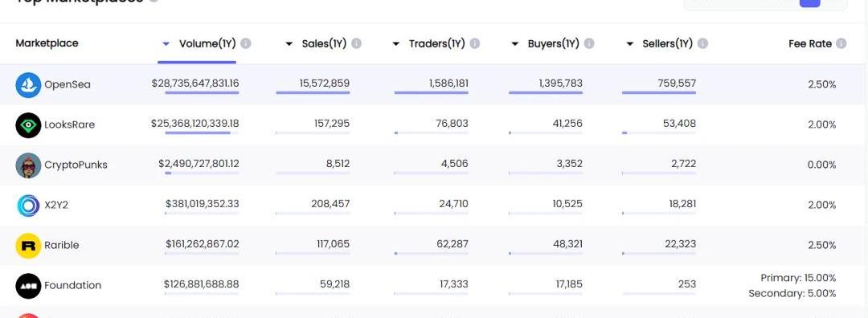
Task: Click the Foundation black logo icon
Action: (28, 286)
